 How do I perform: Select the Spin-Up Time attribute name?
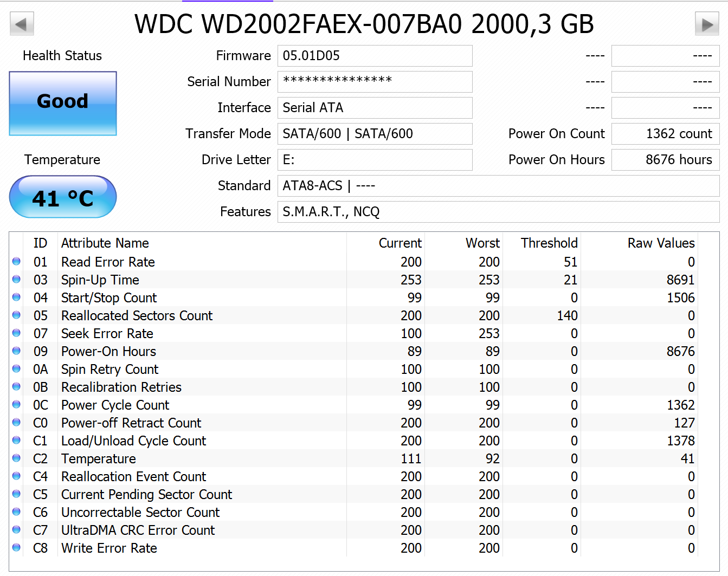click(x=100, y=280)
